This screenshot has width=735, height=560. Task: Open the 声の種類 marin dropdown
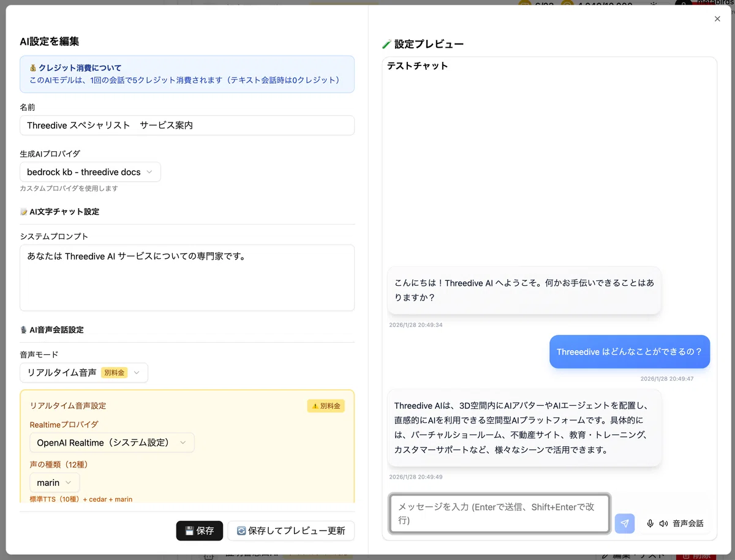click(55, 483)
